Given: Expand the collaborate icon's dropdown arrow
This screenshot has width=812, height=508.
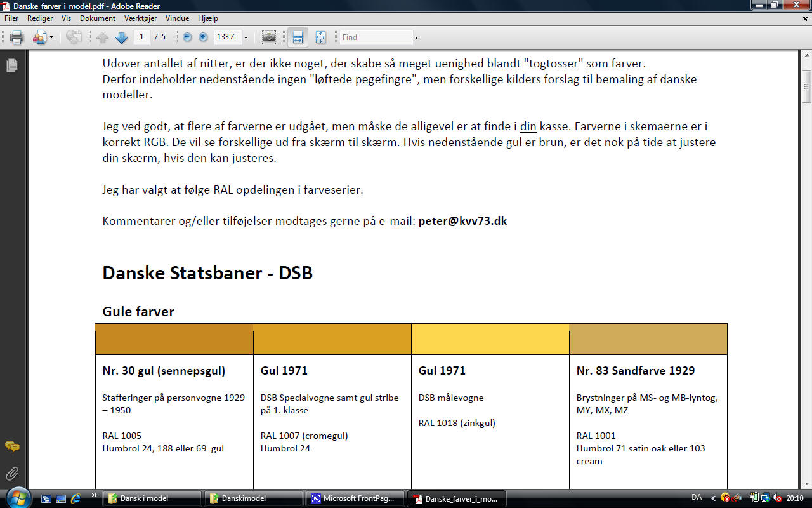Looking at the screenshot, I should point(51,37).
